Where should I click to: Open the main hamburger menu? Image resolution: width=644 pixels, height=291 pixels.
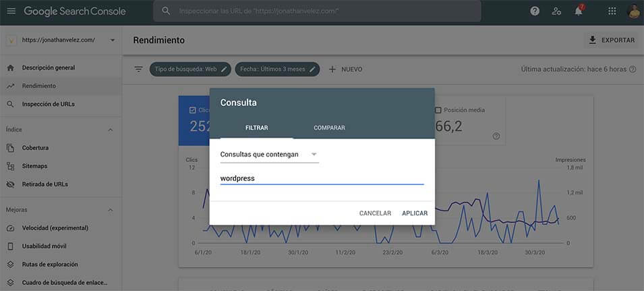[x=11, y=11]
